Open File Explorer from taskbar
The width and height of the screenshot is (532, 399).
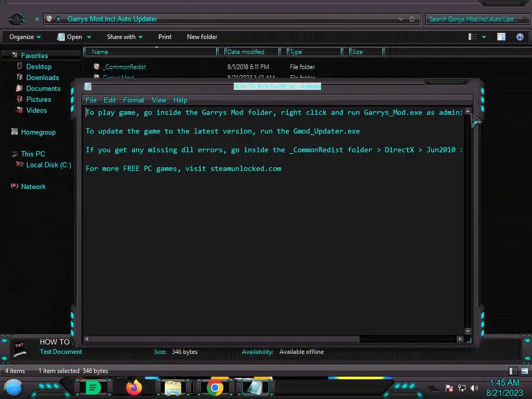pos(172,388)
